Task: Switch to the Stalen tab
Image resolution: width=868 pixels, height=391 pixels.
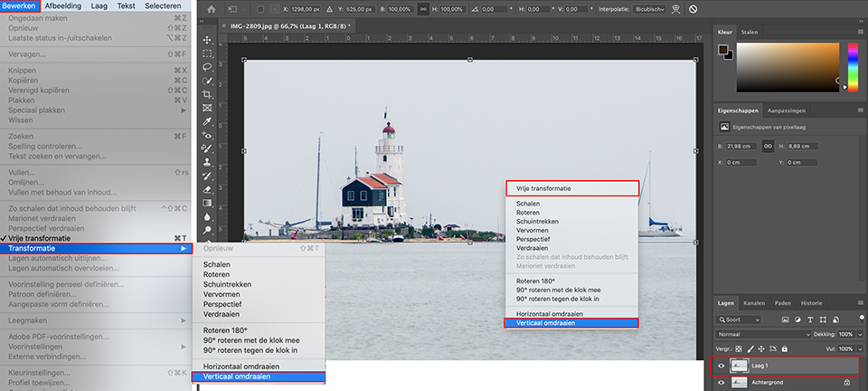Action: (749, 32)
